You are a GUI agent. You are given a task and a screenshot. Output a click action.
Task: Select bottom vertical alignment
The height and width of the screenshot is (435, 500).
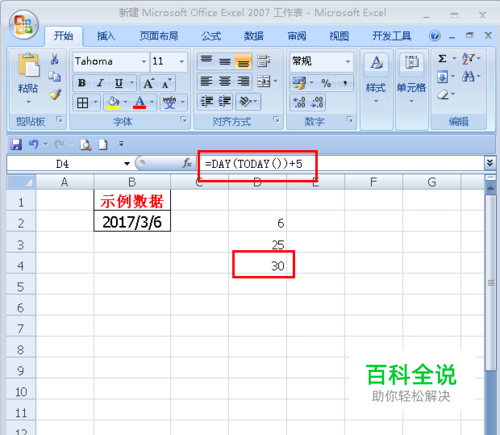point(244,61)
